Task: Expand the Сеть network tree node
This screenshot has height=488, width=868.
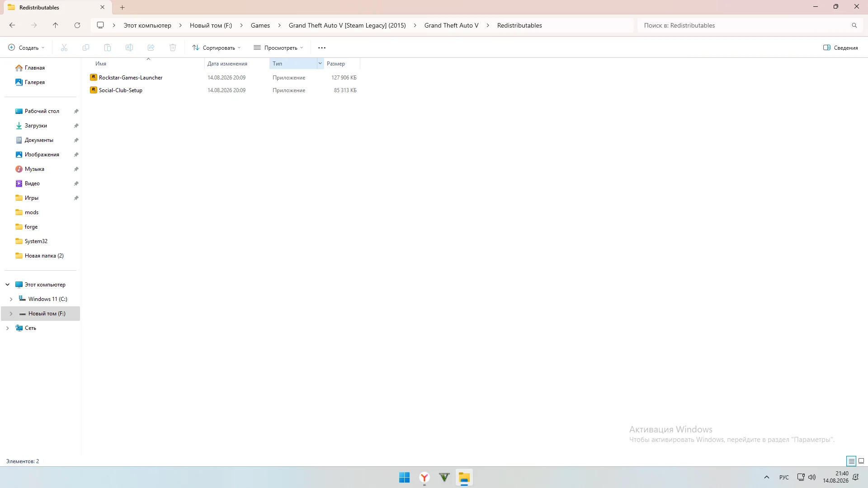Action: 8,328
